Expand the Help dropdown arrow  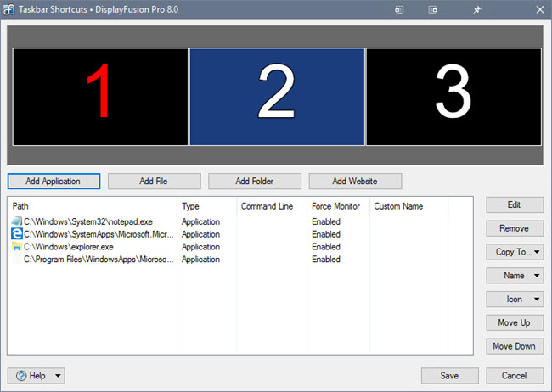[58, 376]
